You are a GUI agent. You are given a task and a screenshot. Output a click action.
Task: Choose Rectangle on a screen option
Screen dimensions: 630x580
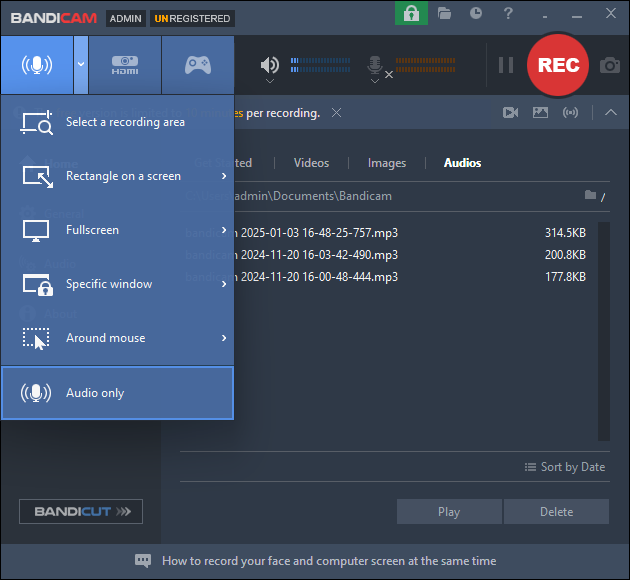pos(117,176)
